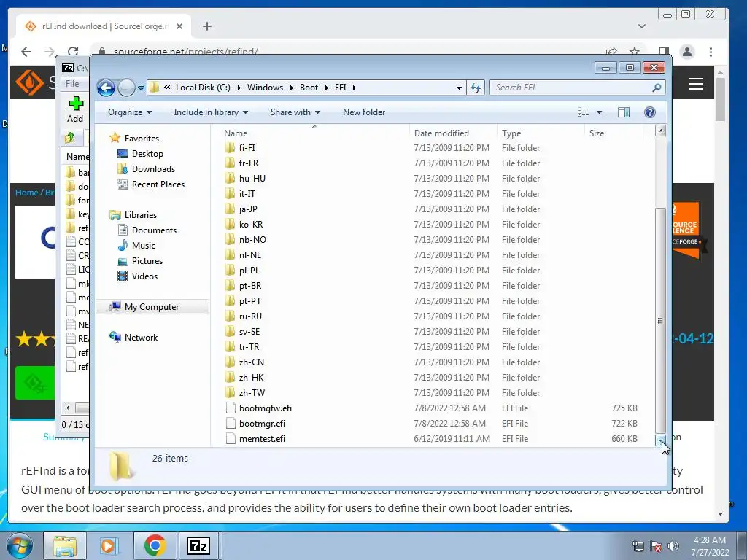The width and height of the screenshot is (747, 560).
Task: Click the change view icon
Action: (x=583, y=112)
